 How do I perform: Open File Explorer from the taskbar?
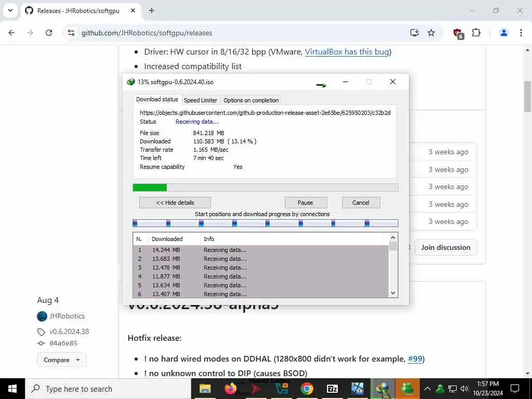pyautogui.click(x=205, y=389)
